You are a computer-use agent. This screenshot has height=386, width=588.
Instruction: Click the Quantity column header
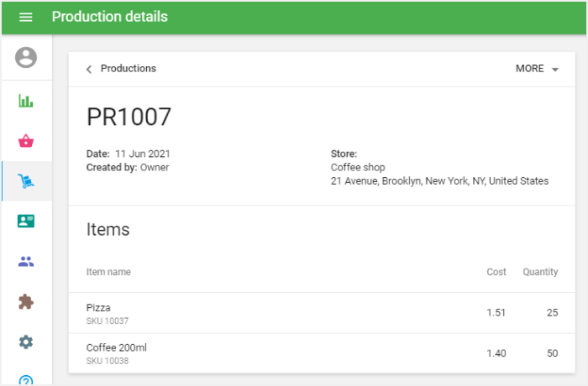click(x=540, y=272)
